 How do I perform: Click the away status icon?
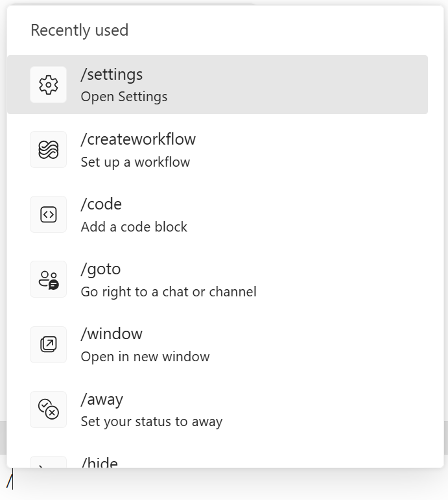tap(48, 409)
